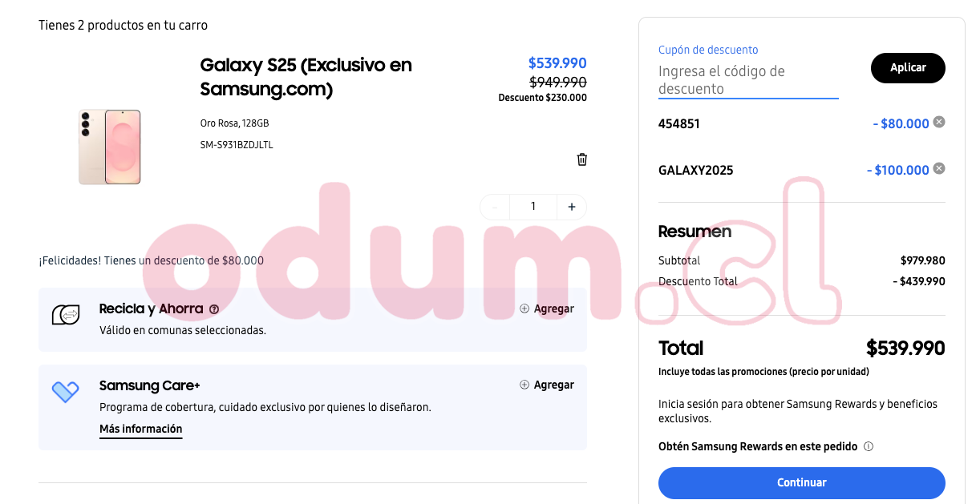Click the Samsung Care+ heart icon
The width and height of the screenshot is (980, 504).
(x=65, y=392)
